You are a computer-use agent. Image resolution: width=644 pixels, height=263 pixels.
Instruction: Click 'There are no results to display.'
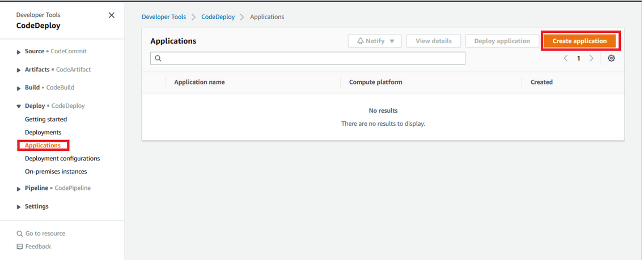point(383,124)
